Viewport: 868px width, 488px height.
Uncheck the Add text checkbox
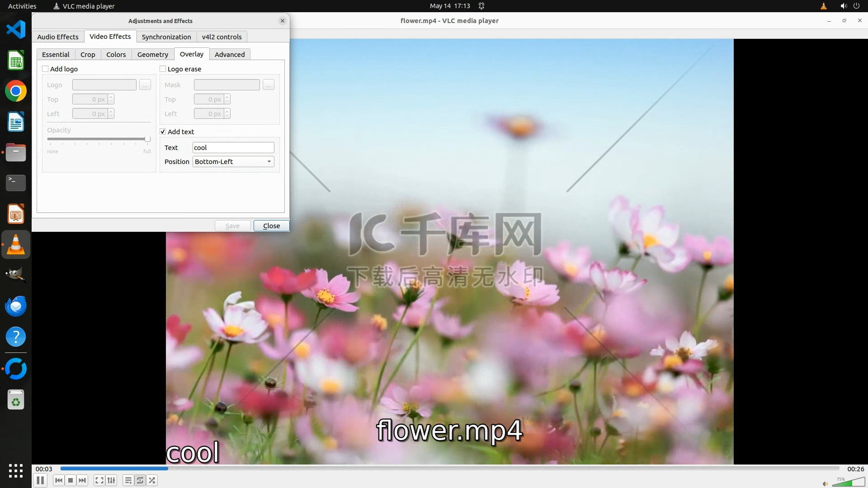click(163, 131)
